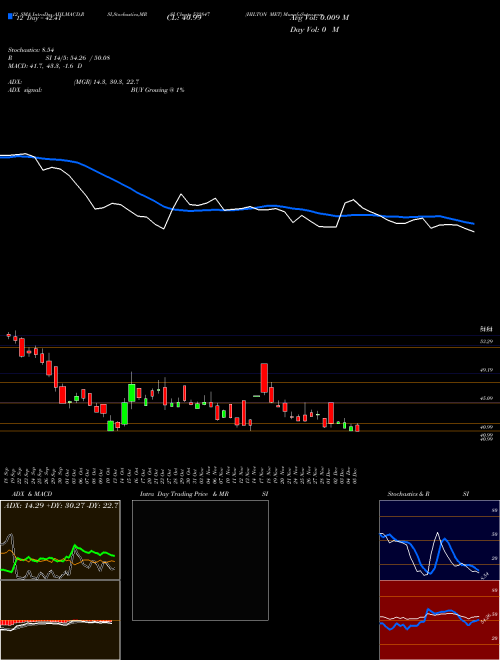The height and width of the screenshot is (660, 500).
Task: Click the empty Intra Day Trading Price panel
Action: (200, 560)
